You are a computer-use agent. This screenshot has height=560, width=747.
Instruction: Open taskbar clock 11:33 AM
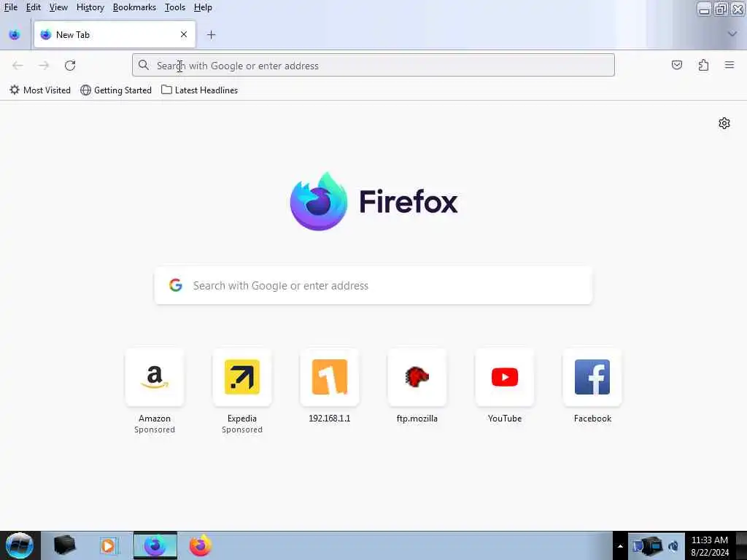click(x=710, y=545)
